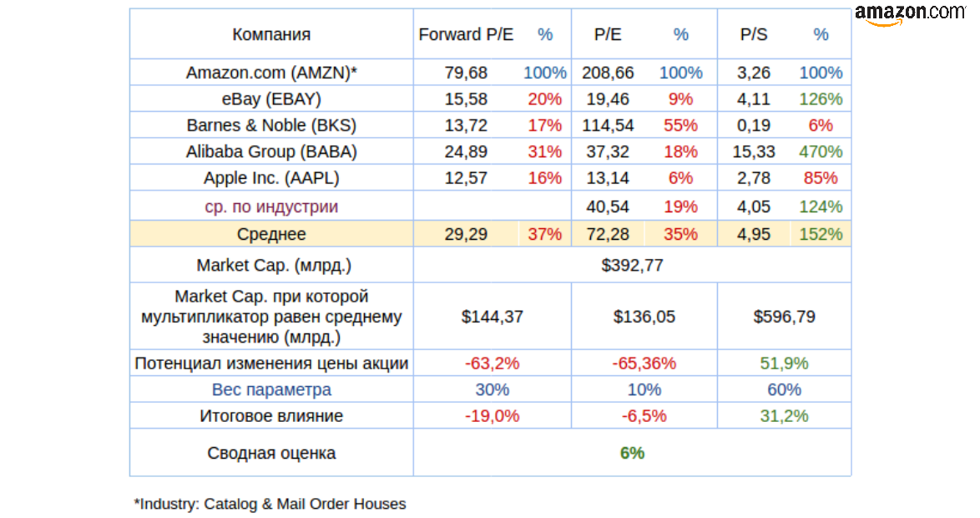Select the 60% parameter weight cell

click(x=784, y=389)
